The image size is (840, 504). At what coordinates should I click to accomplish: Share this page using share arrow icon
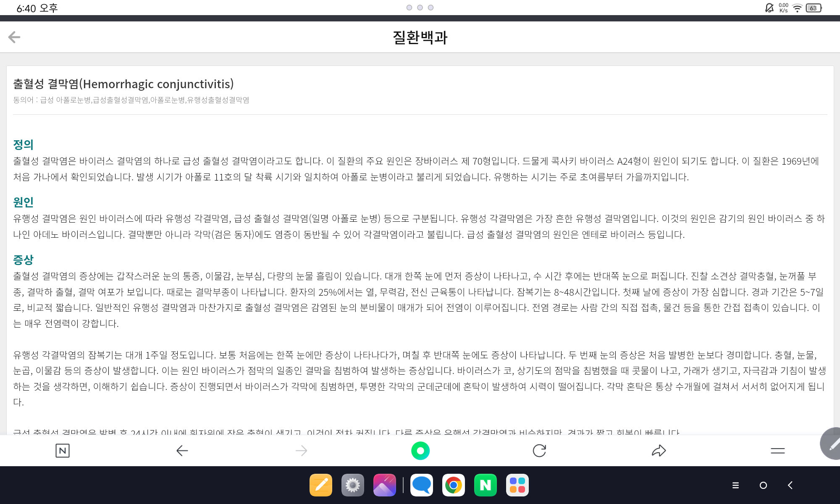(x=659, y=451)
